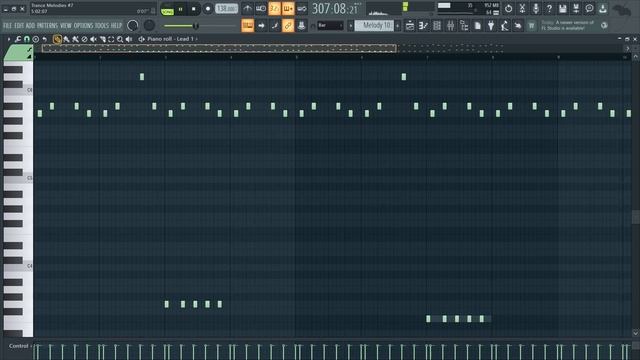
Task: Toggle loop recording button
Action: (302, 9)
